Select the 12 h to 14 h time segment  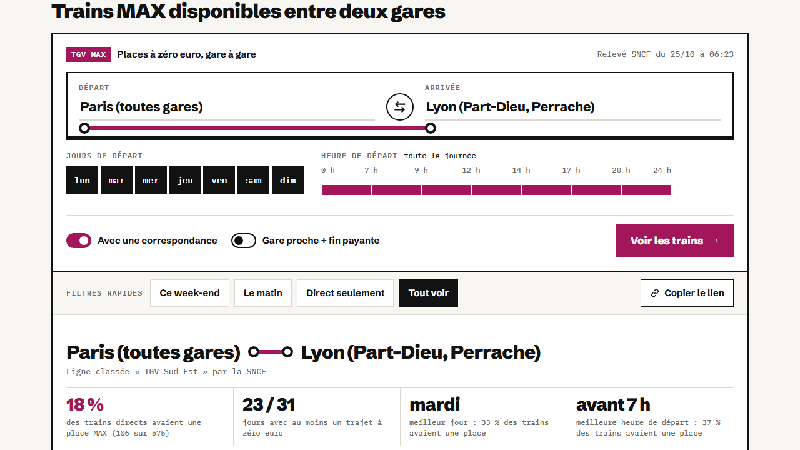(x=496, y=190)
